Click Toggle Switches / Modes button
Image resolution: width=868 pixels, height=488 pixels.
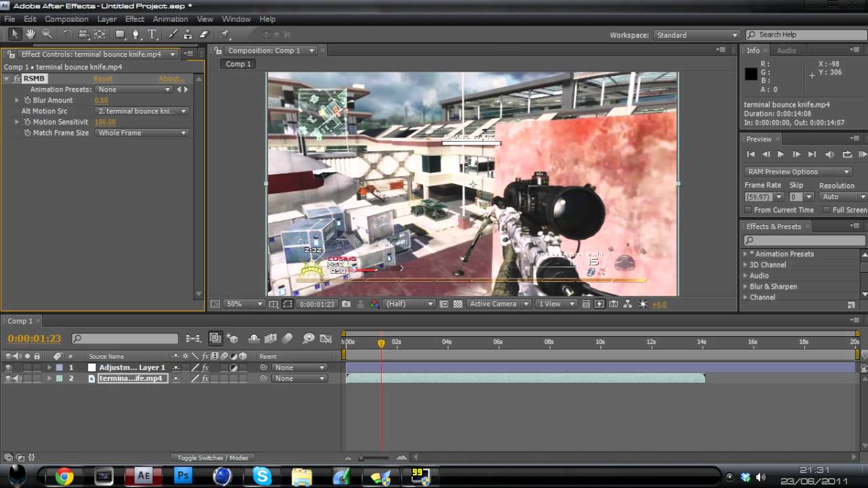point(212,457)
